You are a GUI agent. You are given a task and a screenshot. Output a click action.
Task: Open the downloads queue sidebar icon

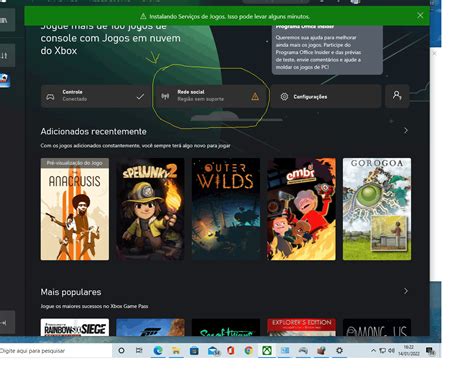pyautogui.click(x=5, y=55)
